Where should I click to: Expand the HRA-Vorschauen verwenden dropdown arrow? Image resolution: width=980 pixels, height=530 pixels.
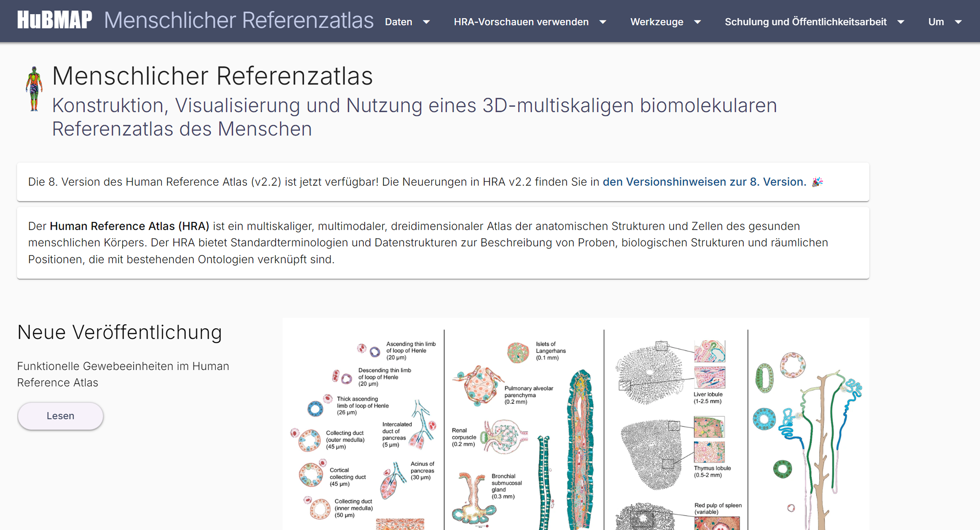(603, 22)
